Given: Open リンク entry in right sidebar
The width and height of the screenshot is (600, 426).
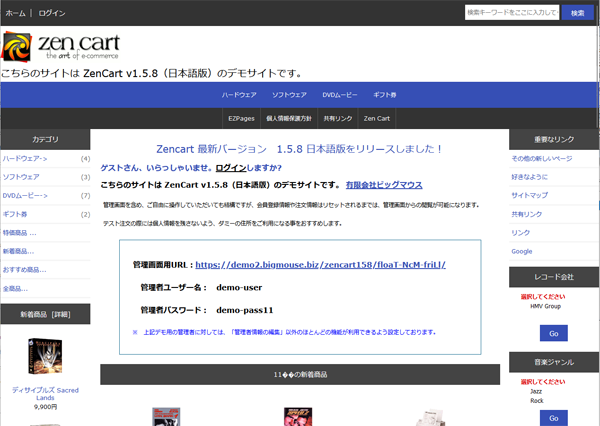Looking at the screenshot, I should (520, 233).
